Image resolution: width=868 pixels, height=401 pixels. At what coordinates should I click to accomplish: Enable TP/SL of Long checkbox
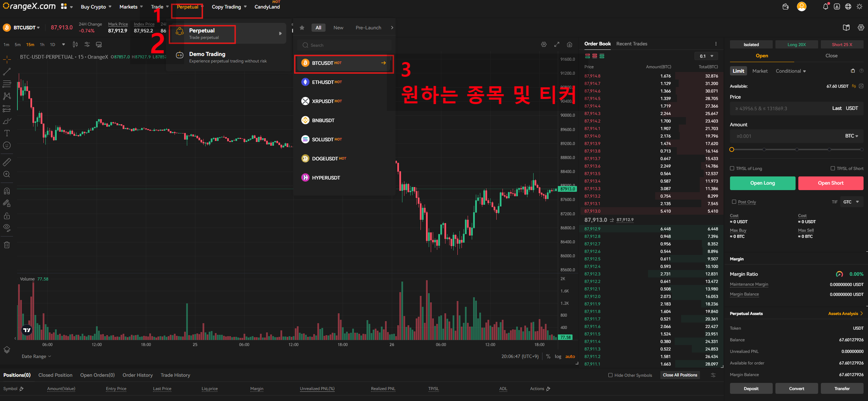click(x=732, y=168)
